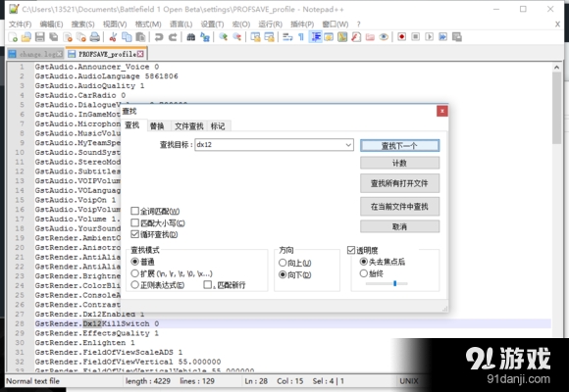This screenshot has width=569, height=392.
Task: Toggle file monitoring with the eye icon
Action: pyautogui.click(x=384, y=37)
